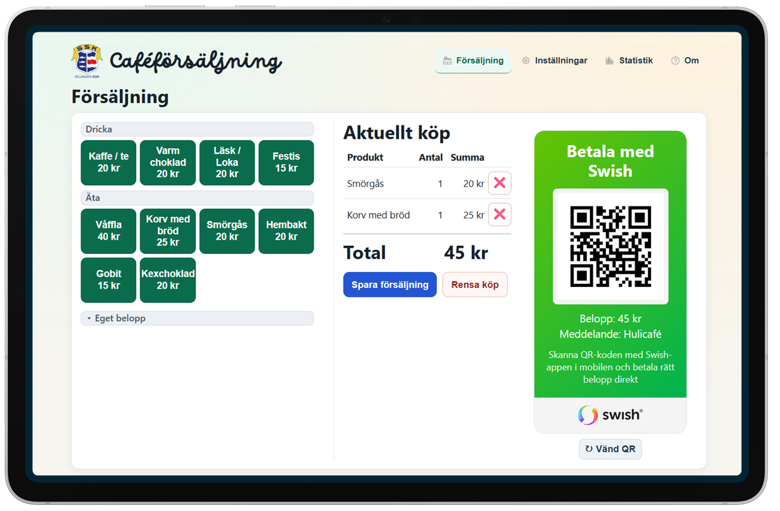
Task: Remove Smörgås with red X icon
Action: (499, 183)
